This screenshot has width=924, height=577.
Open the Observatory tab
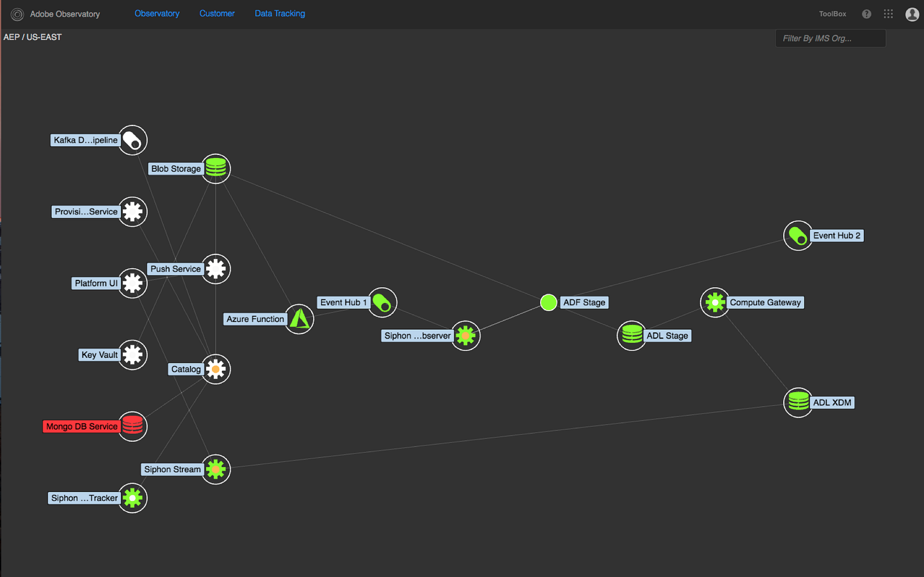(157, 13)
